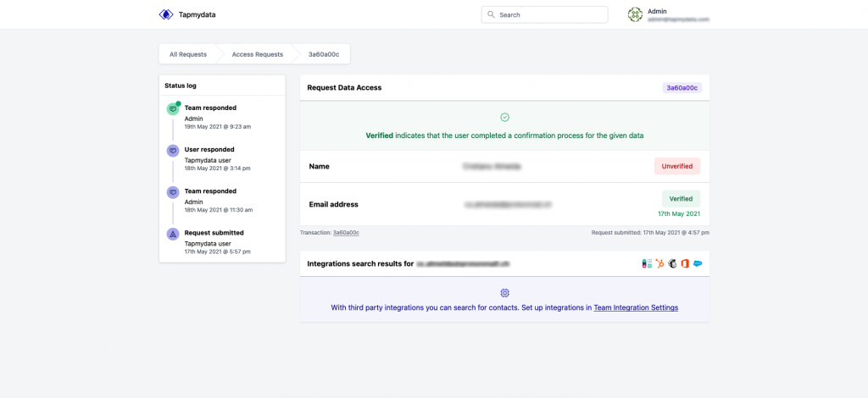Click the Tapmydata brand name
Screen dimensions: 868x398
[197, 15]
